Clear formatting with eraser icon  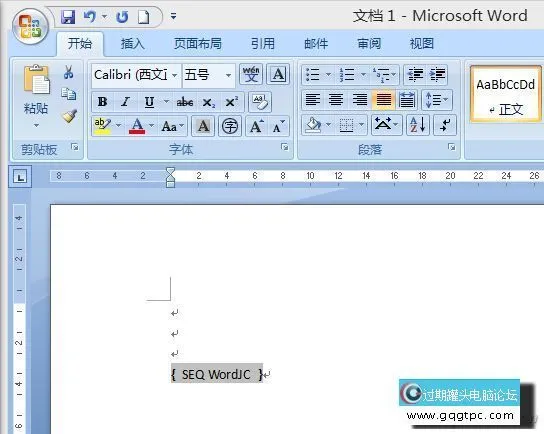(260, 102)
